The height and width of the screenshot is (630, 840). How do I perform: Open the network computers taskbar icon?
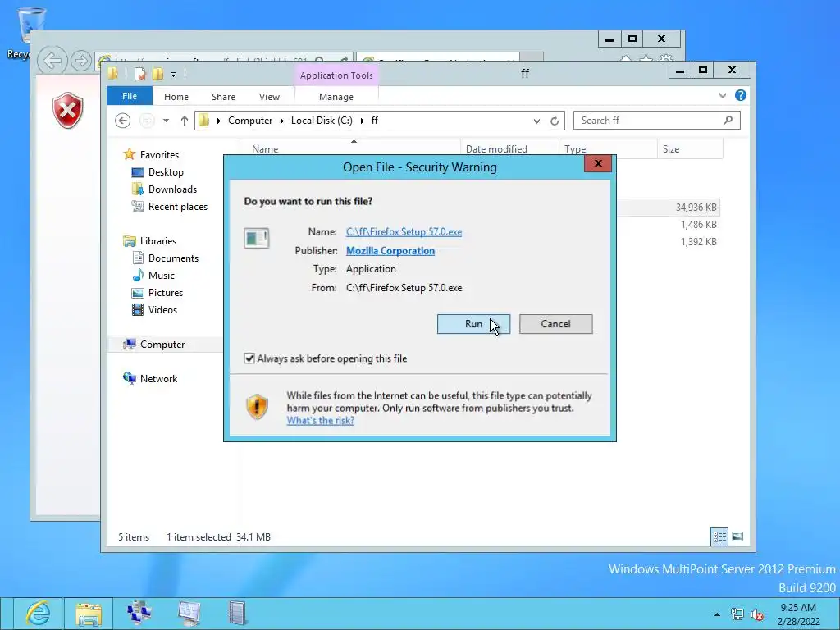point(139,614)
